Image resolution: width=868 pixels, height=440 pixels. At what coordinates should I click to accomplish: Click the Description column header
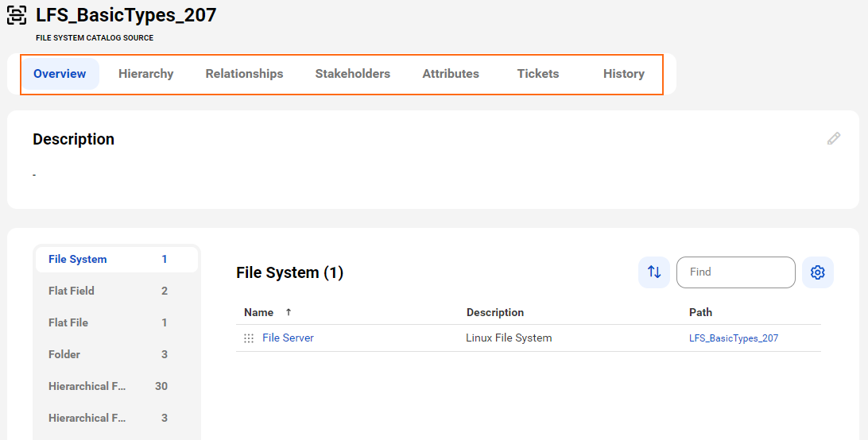tap(495, 312)
